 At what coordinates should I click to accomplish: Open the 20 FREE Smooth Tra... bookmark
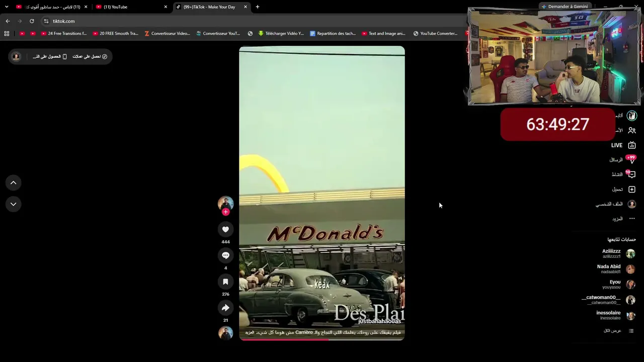pos(116,34)
